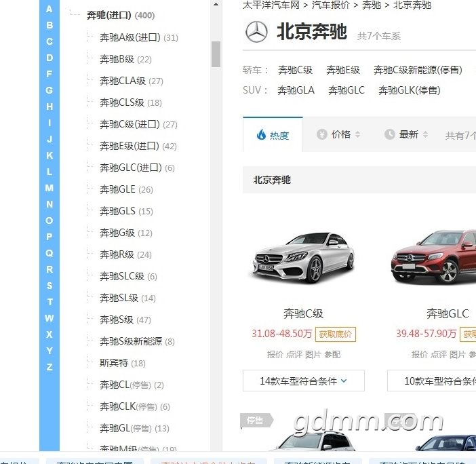476x464 pixels.
Task: Click 参配 link under 奔驰C级
Action: click(x=332, y=354)
